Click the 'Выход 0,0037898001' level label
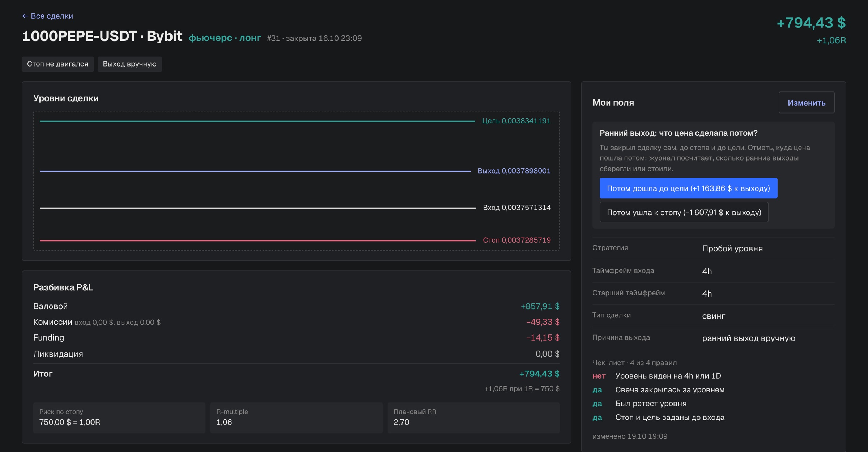 click(x=514, y=171)
